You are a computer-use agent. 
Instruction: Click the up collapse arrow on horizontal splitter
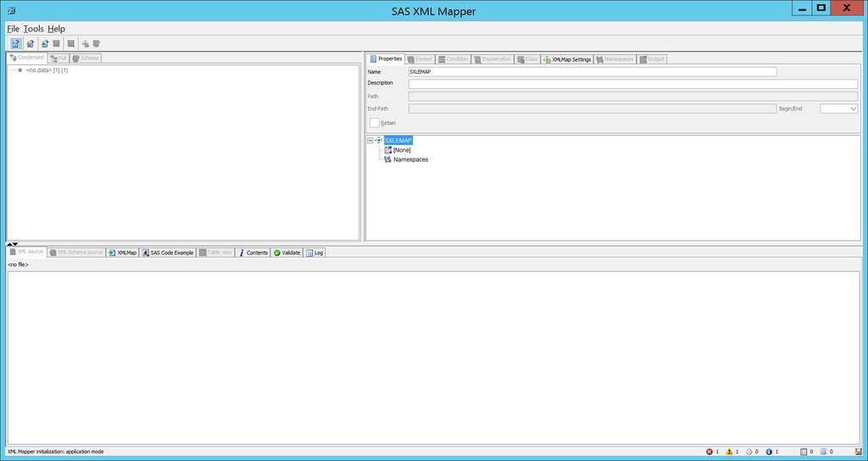9,244
